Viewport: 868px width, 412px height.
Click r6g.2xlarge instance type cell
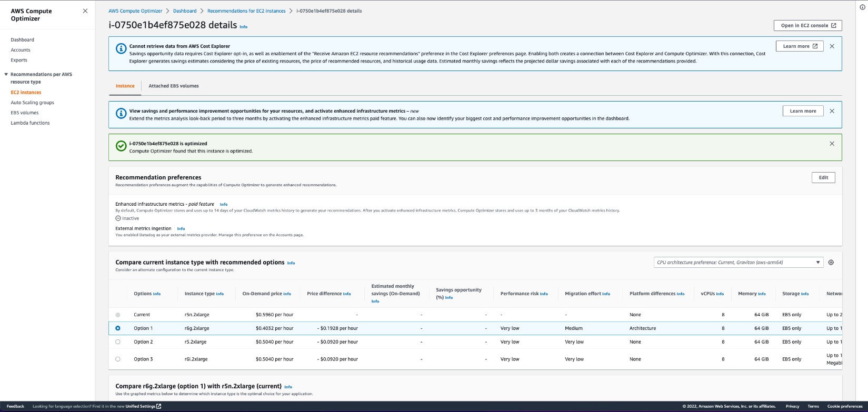[x=197, y=328]
